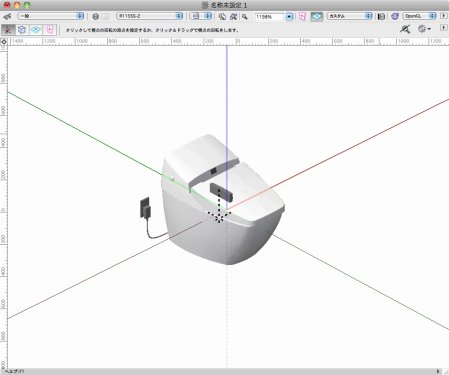Open the gear preferences menu in mode bar
The width and height of the screenshot is (449, 375).
pos(424,29)
